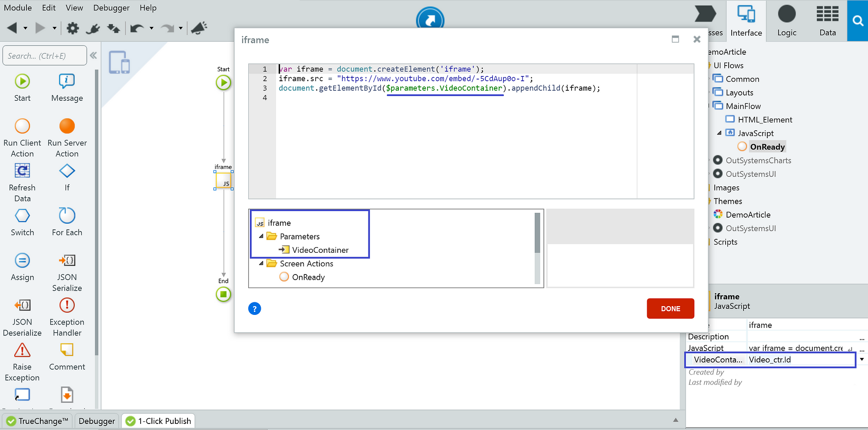Open forward history dropdown arrow
Screen dimensions: 868x430
coord(54,28)
